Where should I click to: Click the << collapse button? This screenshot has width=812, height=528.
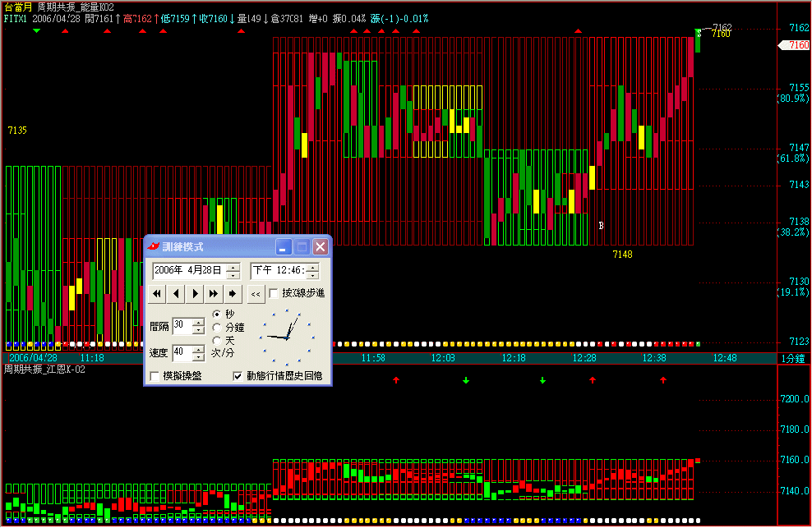tap(256, 293)
